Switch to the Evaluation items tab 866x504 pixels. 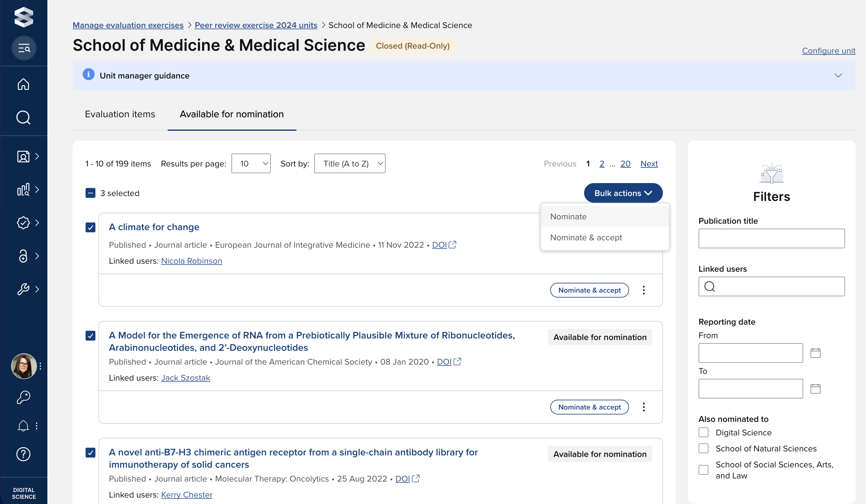tap(120, 114)
